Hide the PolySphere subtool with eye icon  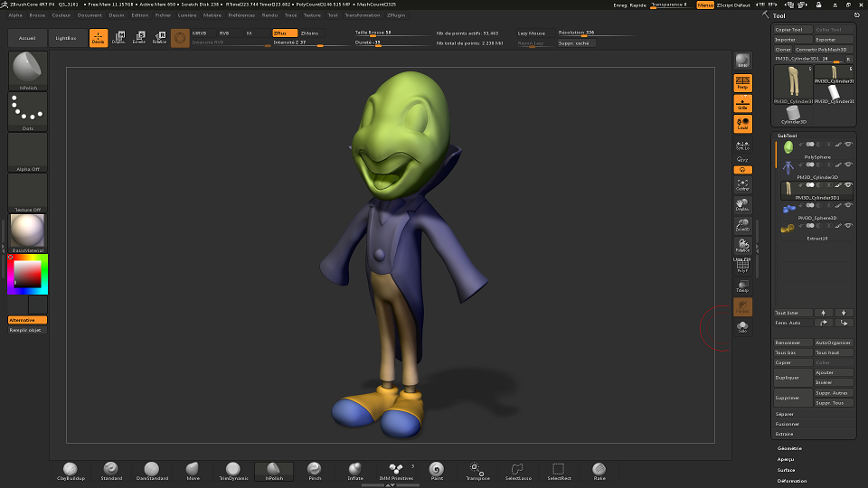(x=848, y=145)
